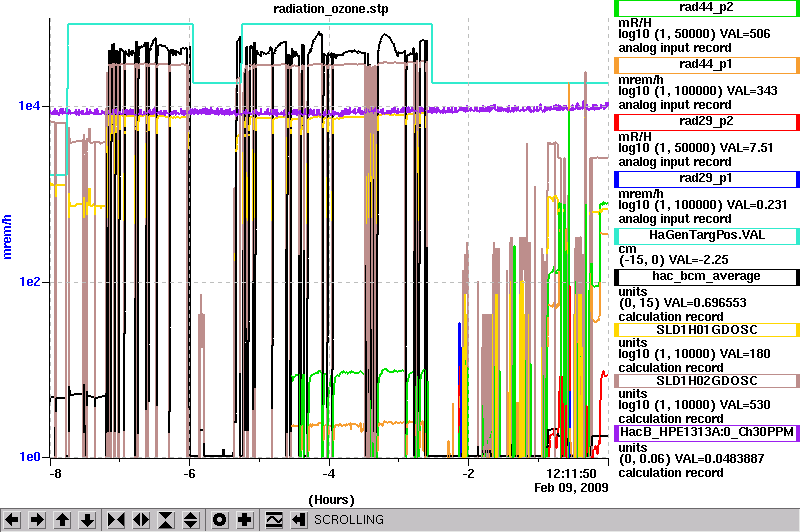The image size is (800, 532).
Task: Expand the vertical axis with the up-down triangles button
Action: pos(191,520)
